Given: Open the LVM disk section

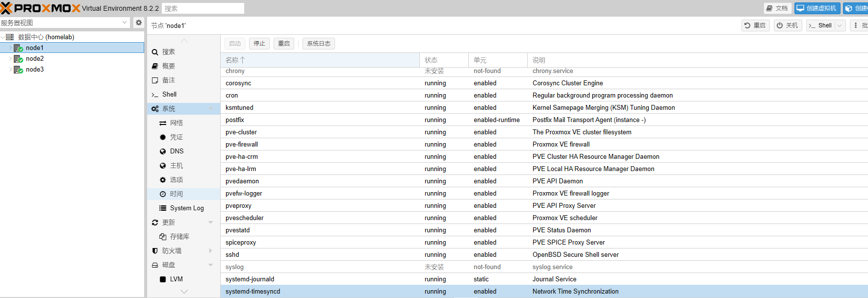Looking at the screenshot, I should 176,279.
